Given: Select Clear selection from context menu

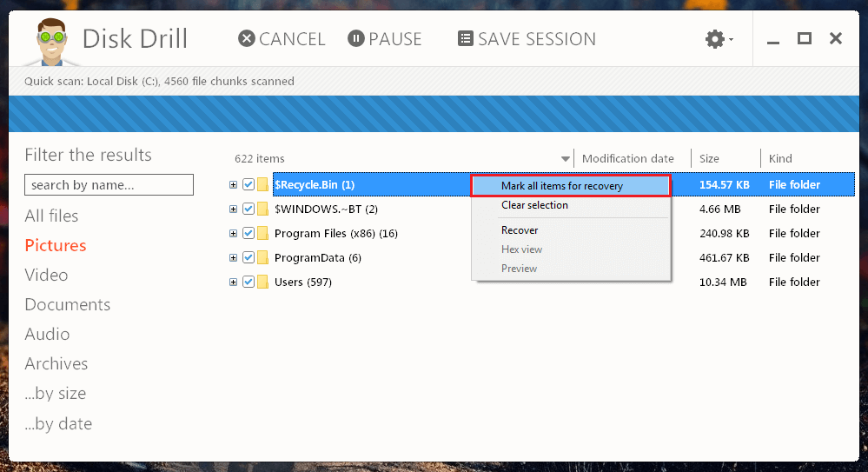Looking at the screenshot, I should tap(534, 205).
